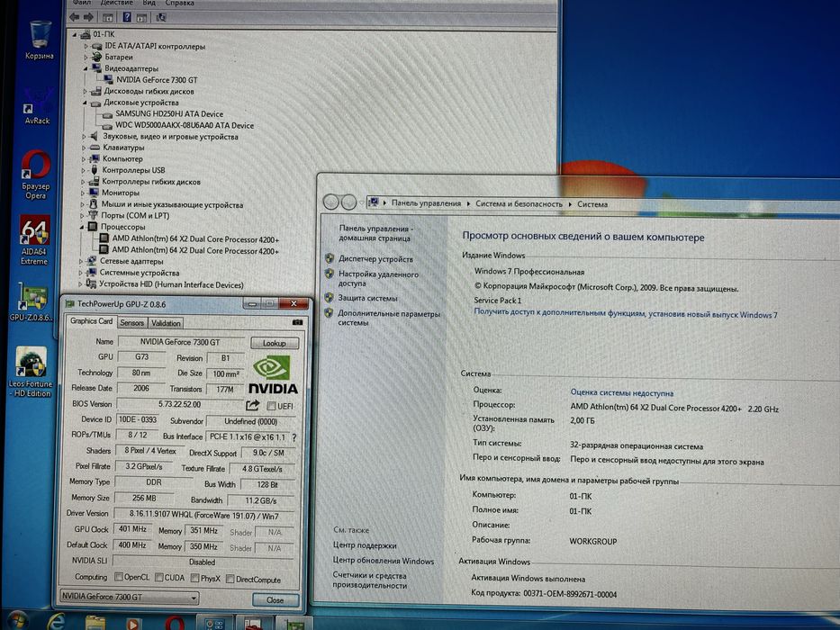Open the GPU-Z.0.8.6 desktop shortcut
Viewport: 840px width, 630px height.
[x=32, y=301]
